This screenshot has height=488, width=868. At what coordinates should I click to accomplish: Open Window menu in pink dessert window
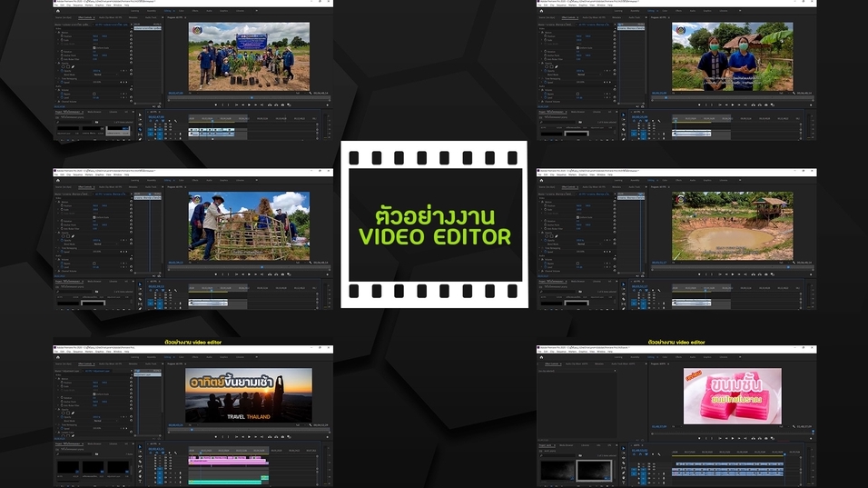click(601, 351)
